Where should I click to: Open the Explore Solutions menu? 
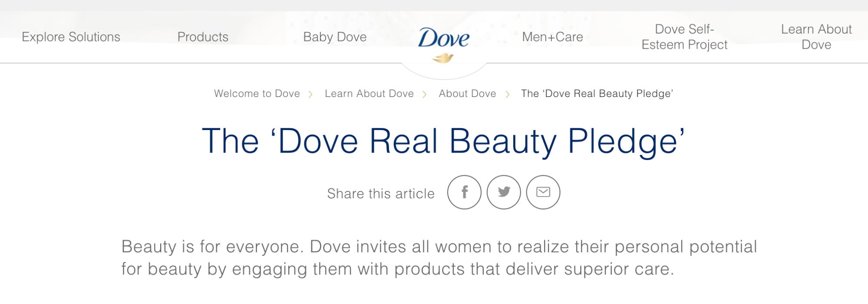[x=71, y=37]
